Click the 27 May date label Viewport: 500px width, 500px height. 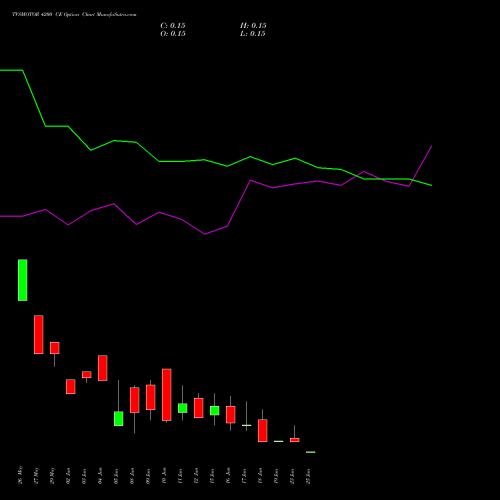37,475
